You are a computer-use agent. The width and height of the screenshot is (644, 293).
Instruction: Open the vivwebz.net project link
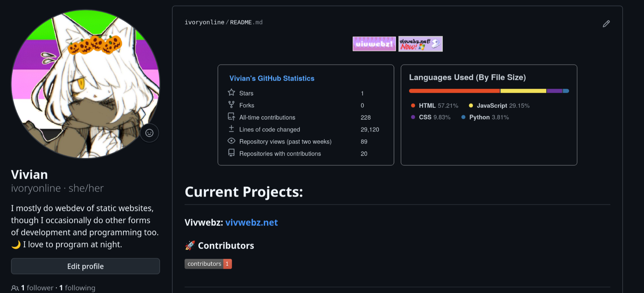tap(251, 223)
